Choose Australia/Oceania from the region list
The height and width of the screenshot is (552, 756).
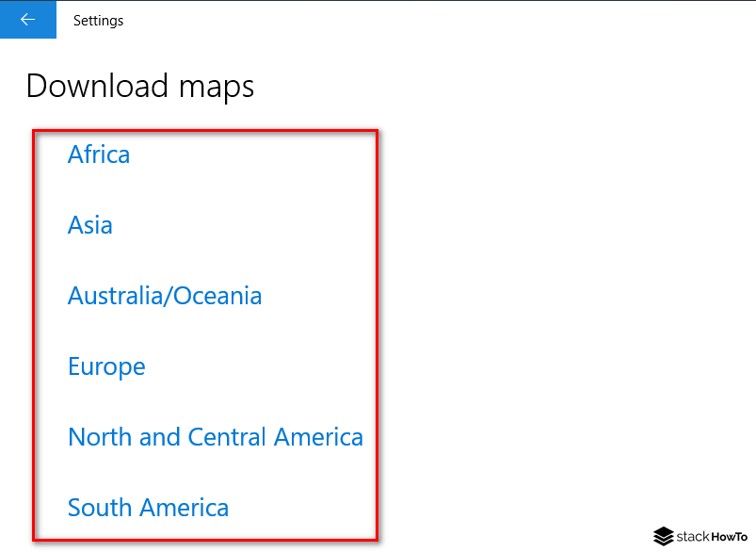click(164, 296)
